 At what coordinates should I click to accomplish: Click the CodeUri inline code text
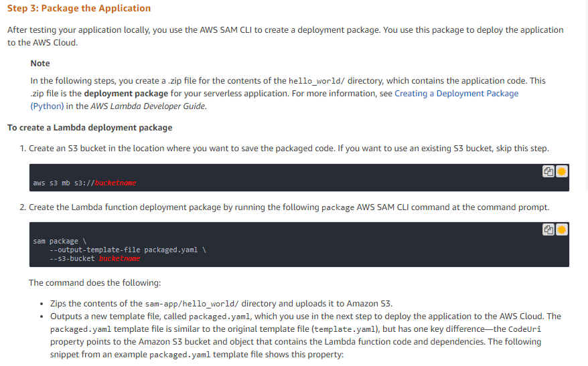coord(524,329)
